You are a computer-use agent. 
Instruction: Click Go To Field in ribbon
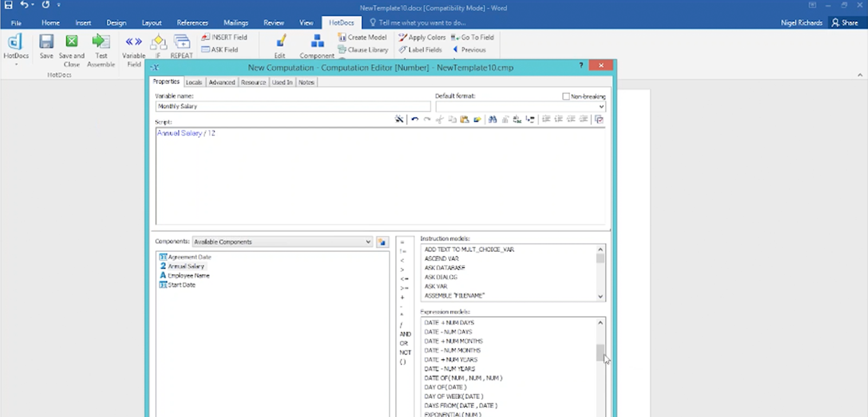click(473, 37)
